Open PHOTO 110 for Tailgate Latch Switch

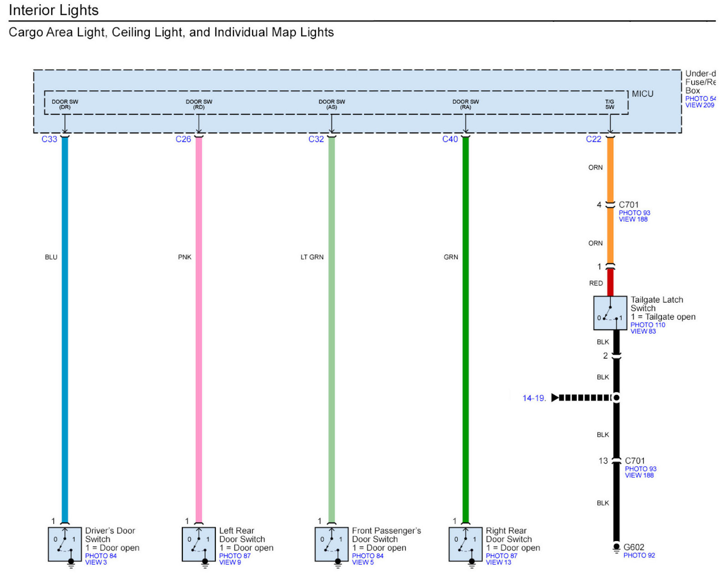tap(648, 325)
